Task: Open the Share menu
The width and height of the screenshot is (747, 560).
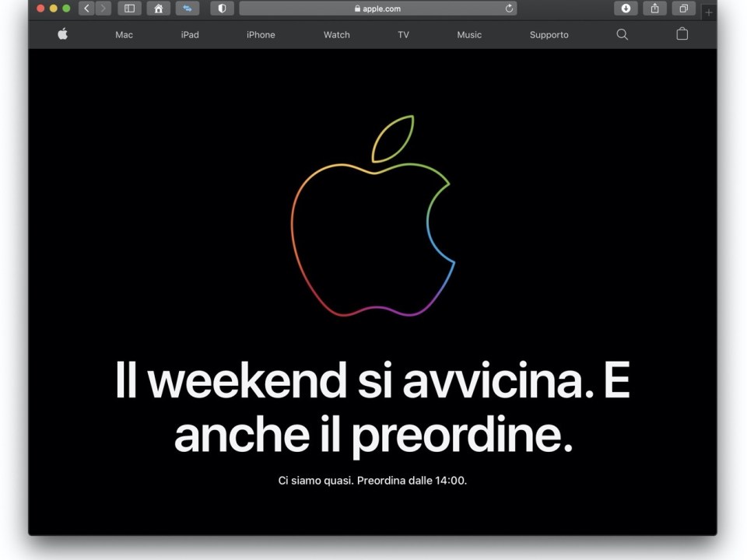Action: 655,8
